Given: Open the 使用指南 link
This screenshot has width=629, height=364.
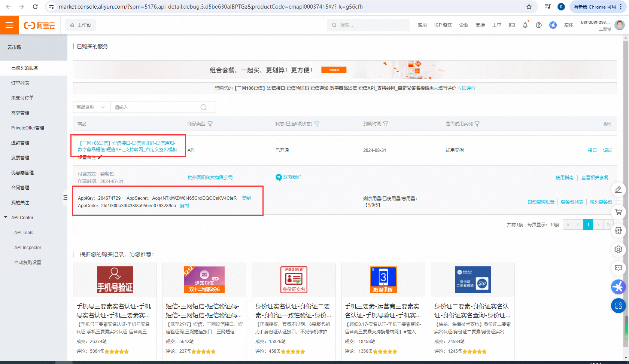Looking at the screenshot, I should [564, 178].
